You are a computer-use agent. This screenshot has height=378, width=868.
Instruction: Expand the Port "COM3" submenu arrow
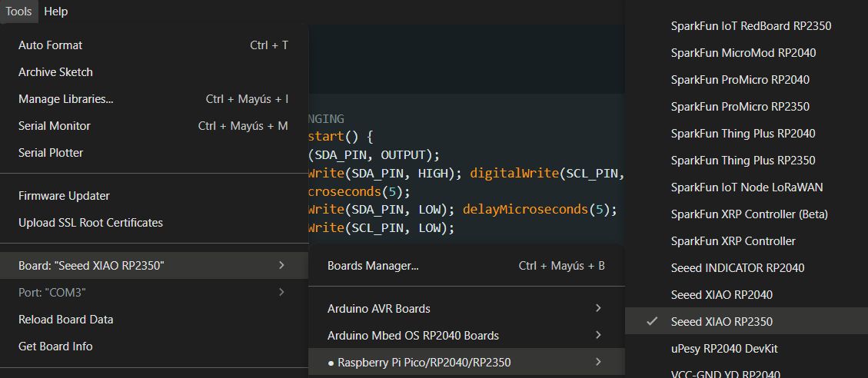coord(281,293)
